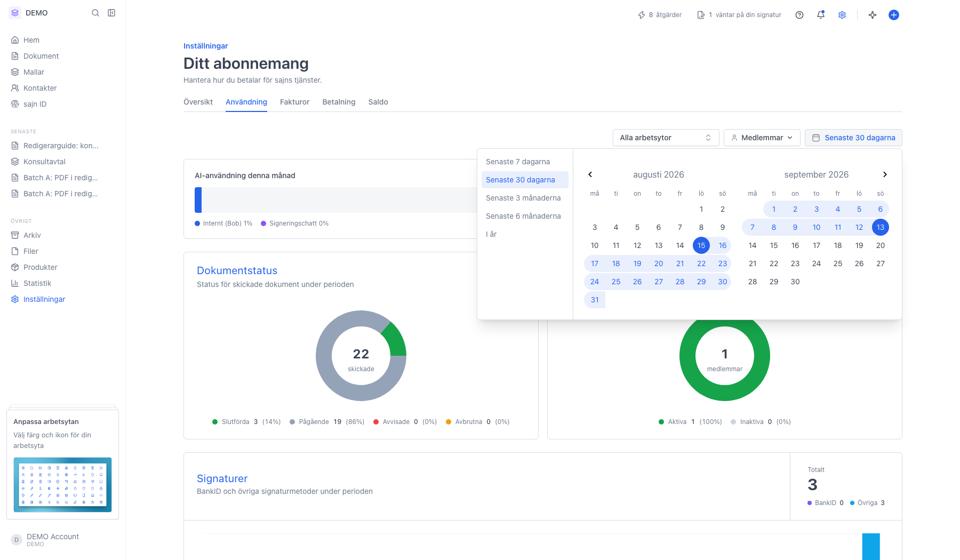
Task: Open Statistik in sidebar
Action: click(63, 283)
